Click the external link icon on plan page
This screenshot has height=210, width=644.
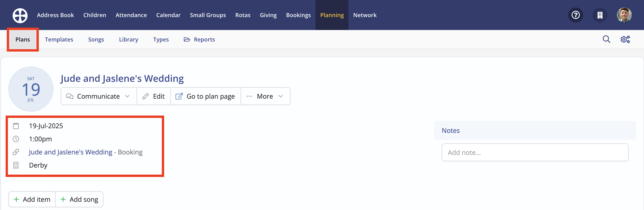[179, 96]
